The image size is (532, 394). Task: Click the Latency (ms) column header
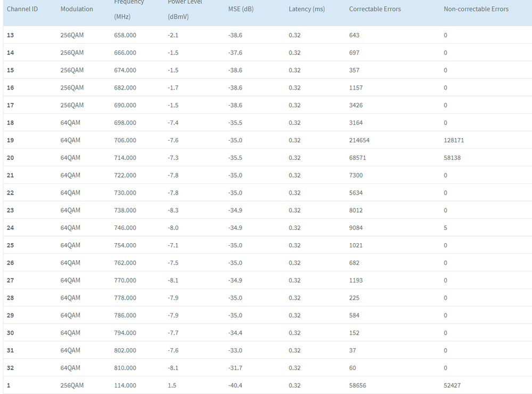point(307,9)
